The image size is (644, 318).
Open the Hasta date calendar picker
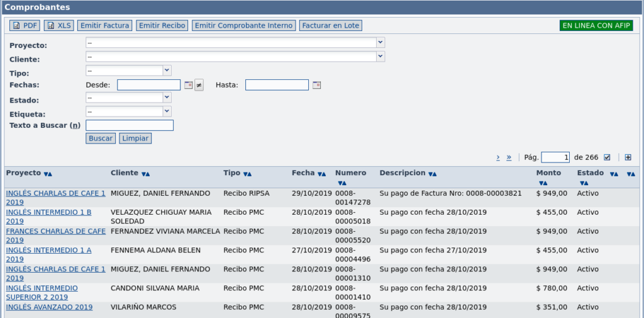pyautogui.click(x=316, y=85)
